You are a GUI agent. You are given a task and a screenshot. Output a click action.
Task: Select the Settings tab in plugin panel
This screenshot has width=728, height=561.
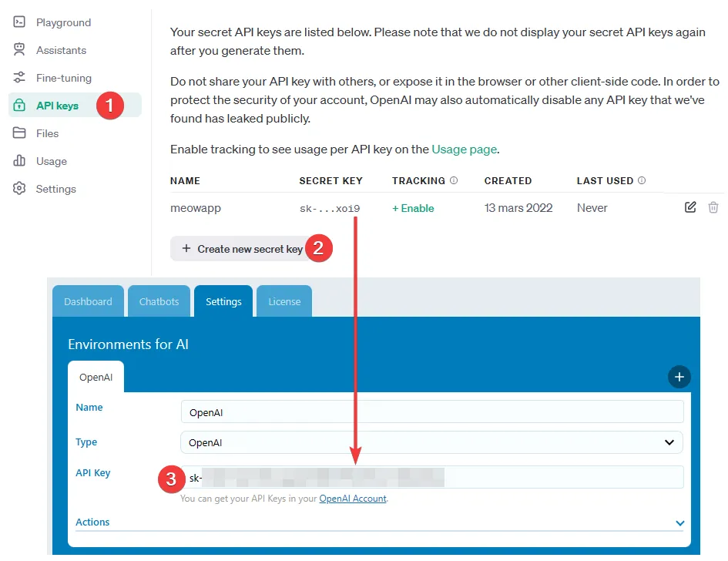pyautogui.click(x=223, y=301)
